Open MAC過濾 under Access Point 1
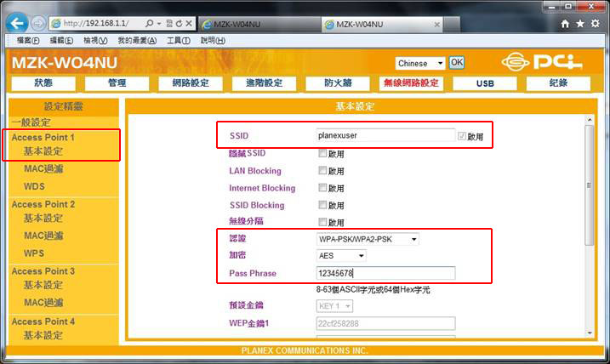This screenshot has height=364, width=610. point(43,168)
